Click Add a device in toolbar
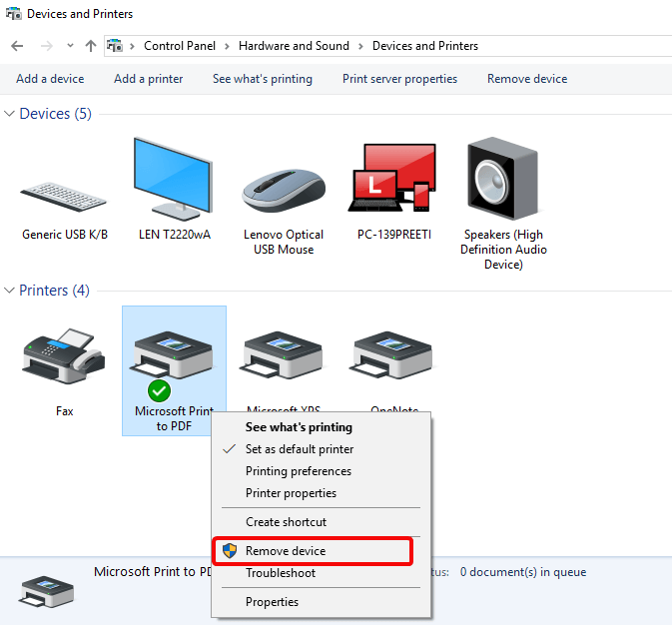The image size is (672, 625). [50, 79]
